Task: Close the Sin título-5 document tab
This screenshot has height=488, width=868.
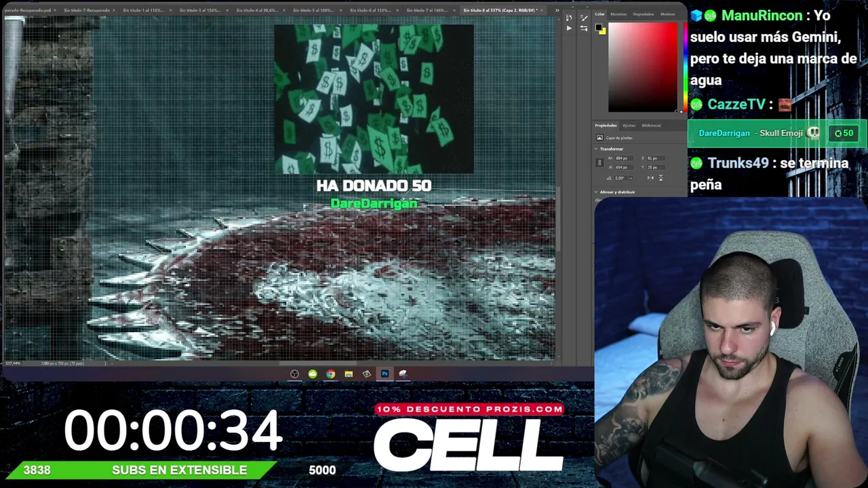Action: pyautogui.click(x=339, y=10)
